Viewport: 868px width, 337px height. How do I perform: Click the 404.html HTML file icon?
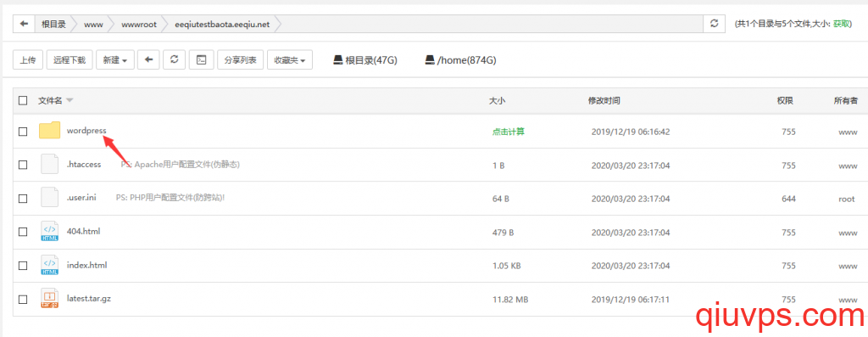50,231
